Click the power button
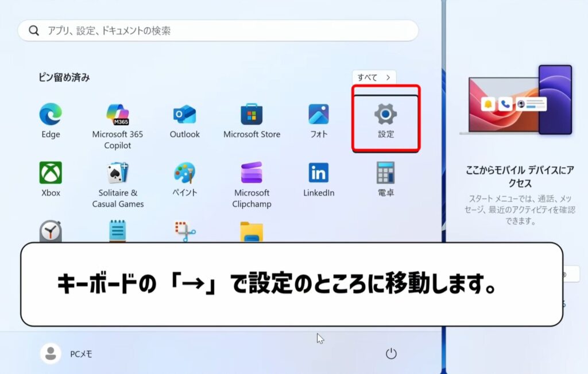This screenshot has width=588, height=374. (x=391, y=354)
